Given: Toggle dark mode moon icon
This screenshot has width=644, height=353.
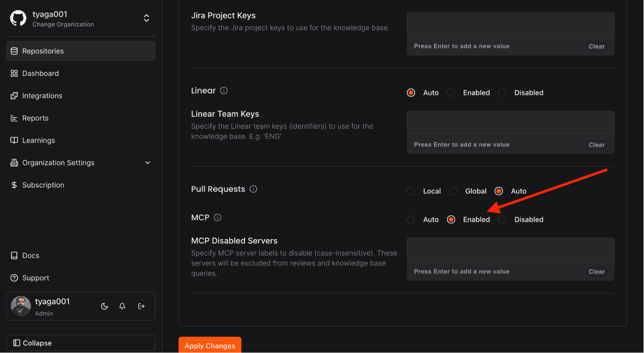Looking at the screenshot, I should point(104,306).
